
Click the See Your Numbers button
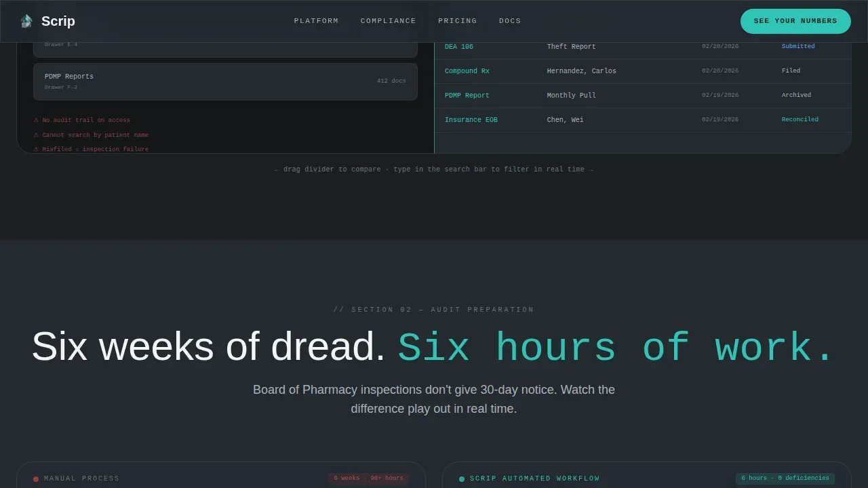click(795, 21)
